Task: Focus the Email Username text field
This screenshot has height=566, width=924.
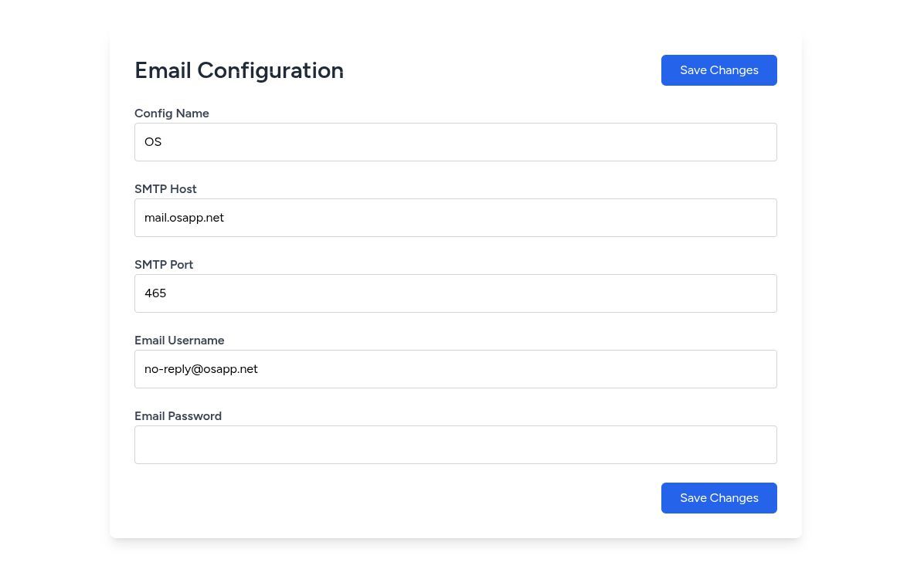Action: 455,369
